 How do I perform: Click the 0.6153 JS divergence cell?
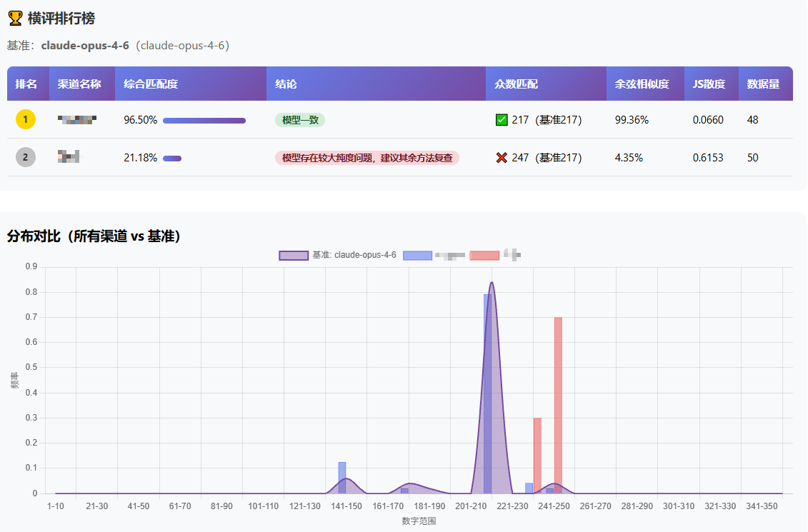[x=708, y=158]
